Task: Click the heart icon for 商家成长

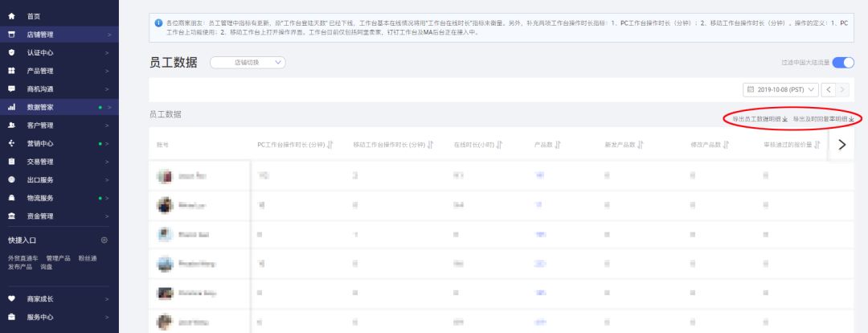Action: [x=11, y=298]
